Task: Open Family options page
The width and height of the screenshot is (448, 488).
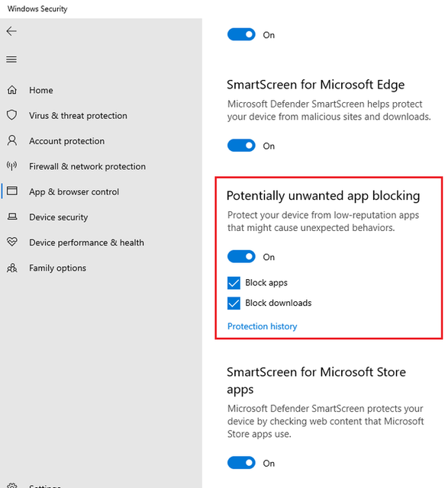Action: point(58,268)
